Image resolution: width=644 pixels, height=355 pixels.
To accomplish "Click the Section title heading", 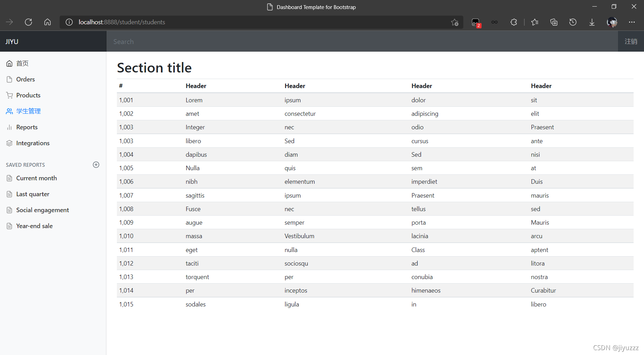I will tap(154, 68).
